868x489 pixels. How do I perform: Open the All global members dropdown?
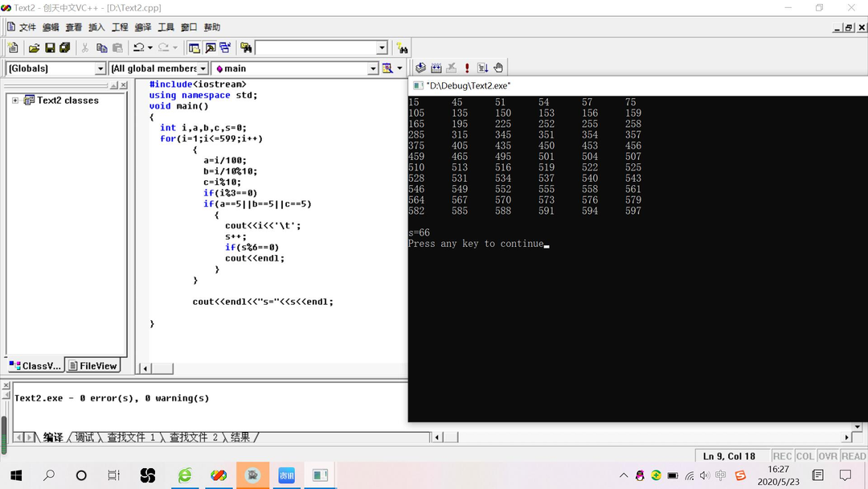pyautogui.click(x=203, y=68)
